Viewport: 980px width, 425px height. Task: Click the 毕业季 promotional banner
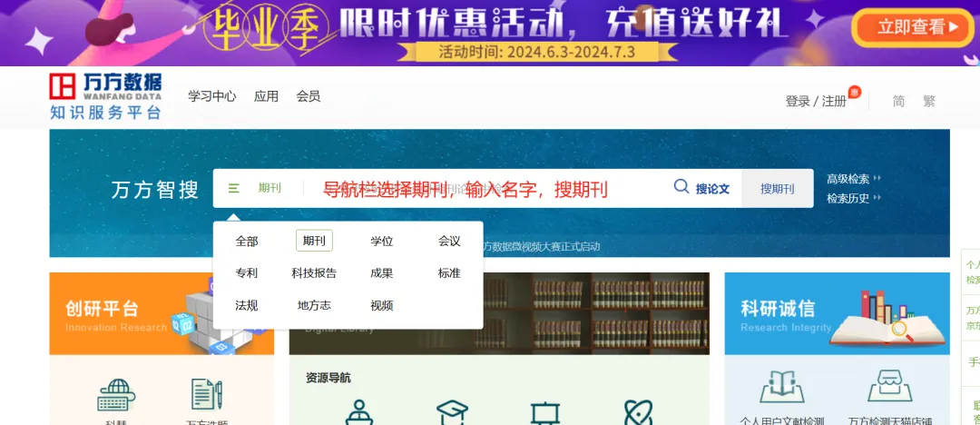pos(490,33)
